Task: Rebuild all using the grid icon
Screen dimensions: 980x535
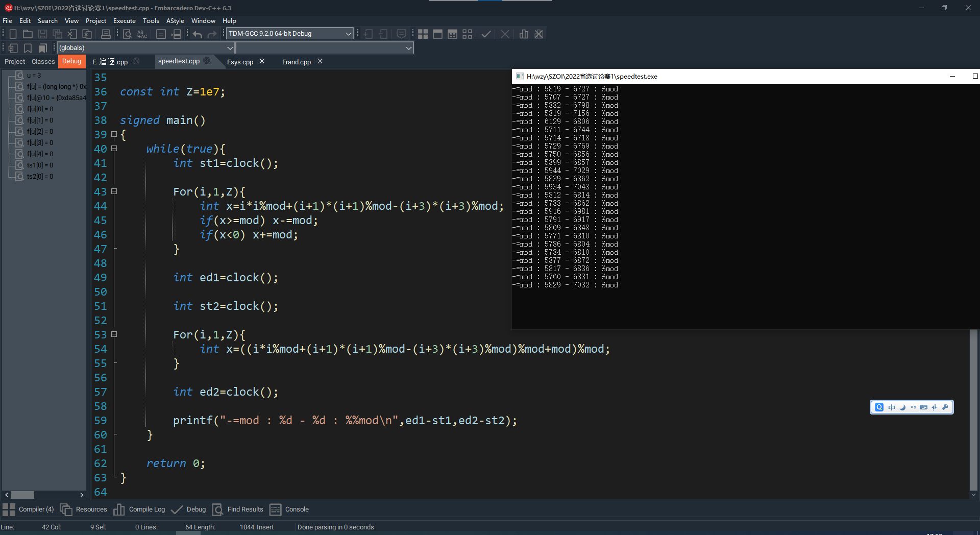Action: click(467, 34)
